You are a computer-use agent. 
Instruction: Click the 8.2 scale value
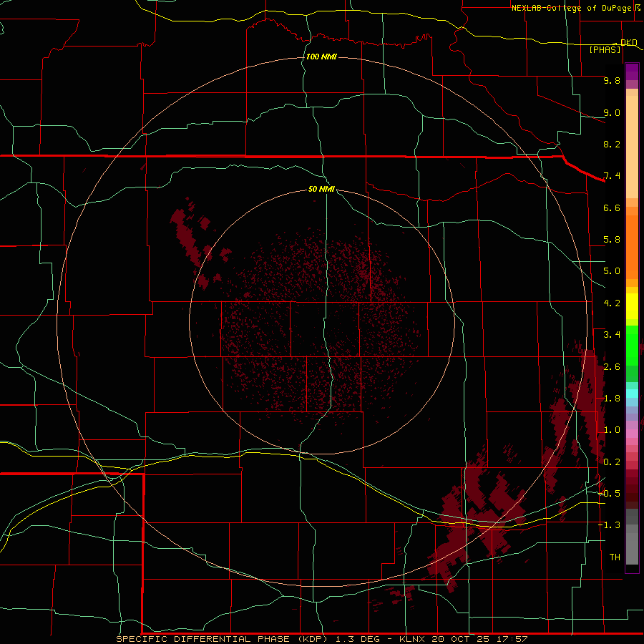[612, 144]
